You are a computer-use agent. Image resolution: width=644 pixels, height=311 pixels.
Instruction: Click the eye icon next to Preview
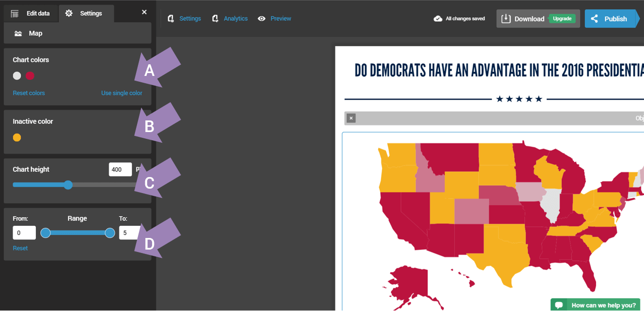tap(261, 18)
